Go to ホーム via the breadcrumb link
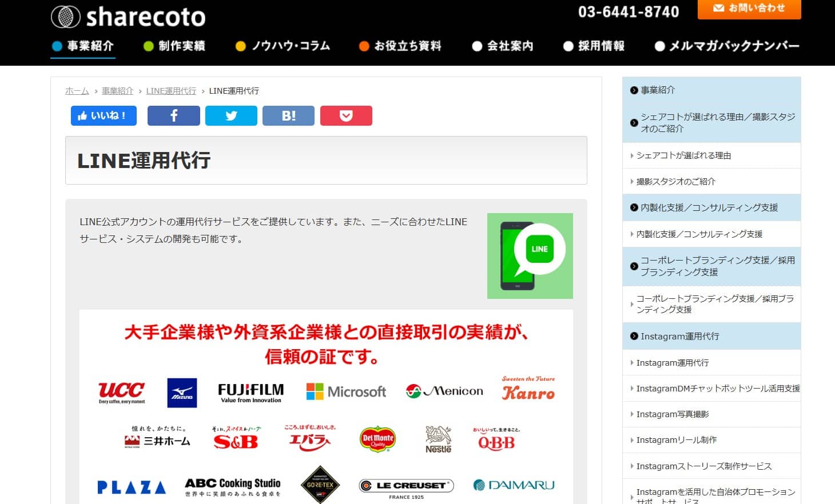Image resolution: width=835 pixels, height=504 pixels. pos(76,90)
